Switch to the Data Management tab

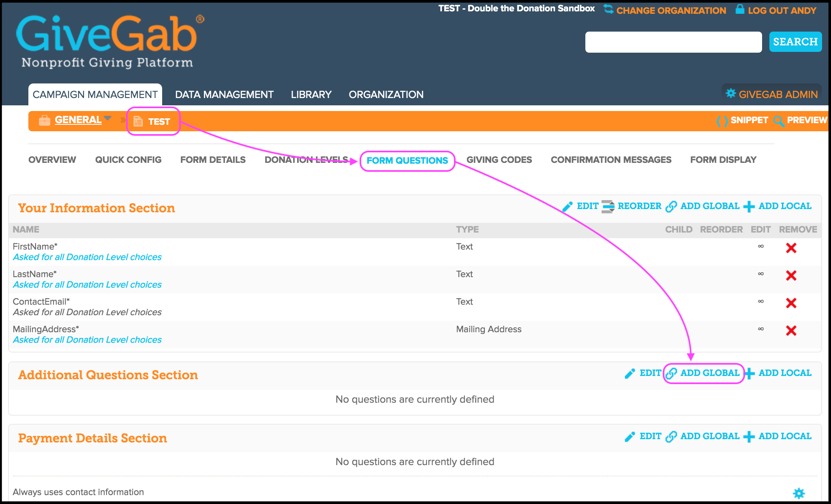[224, 94]
